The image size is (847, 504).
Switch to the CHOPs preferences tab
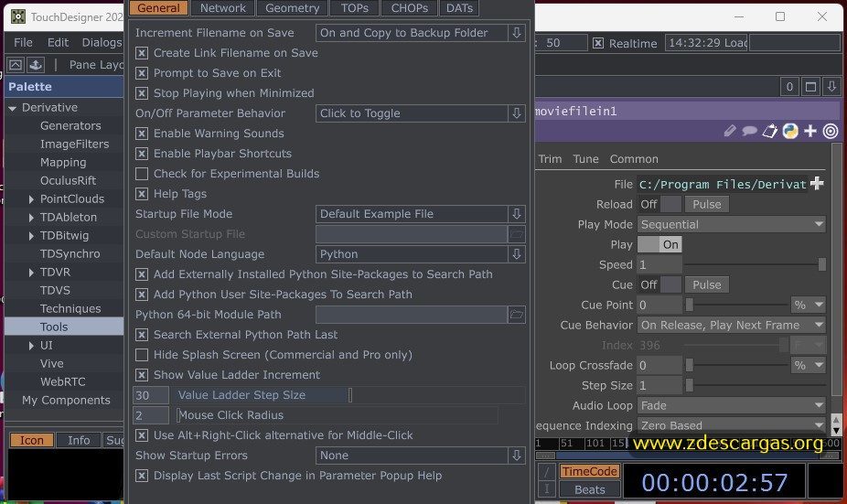click(x=410, y=7)
